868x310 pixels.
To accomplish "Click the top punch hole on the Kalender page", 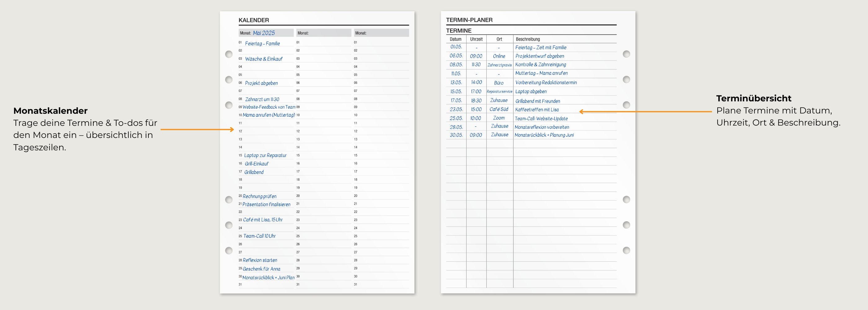I will click(x=229, y=54).
